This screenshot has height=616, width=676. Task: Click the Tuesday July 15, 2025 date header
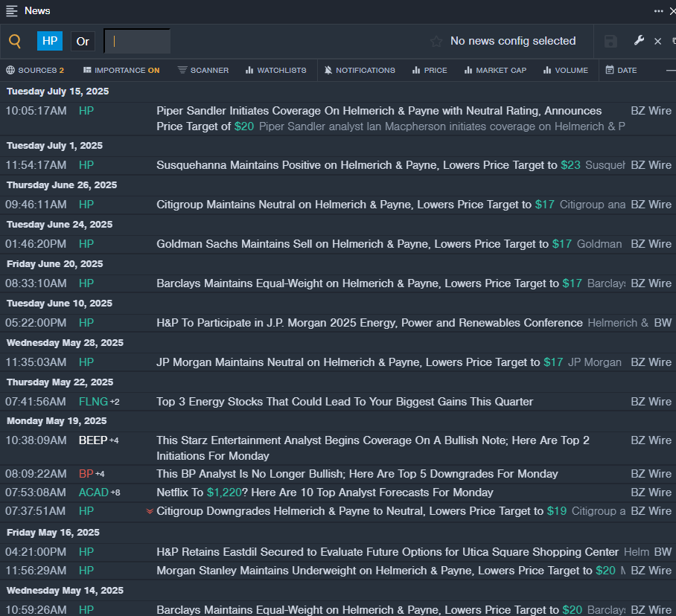click(58, 92)
